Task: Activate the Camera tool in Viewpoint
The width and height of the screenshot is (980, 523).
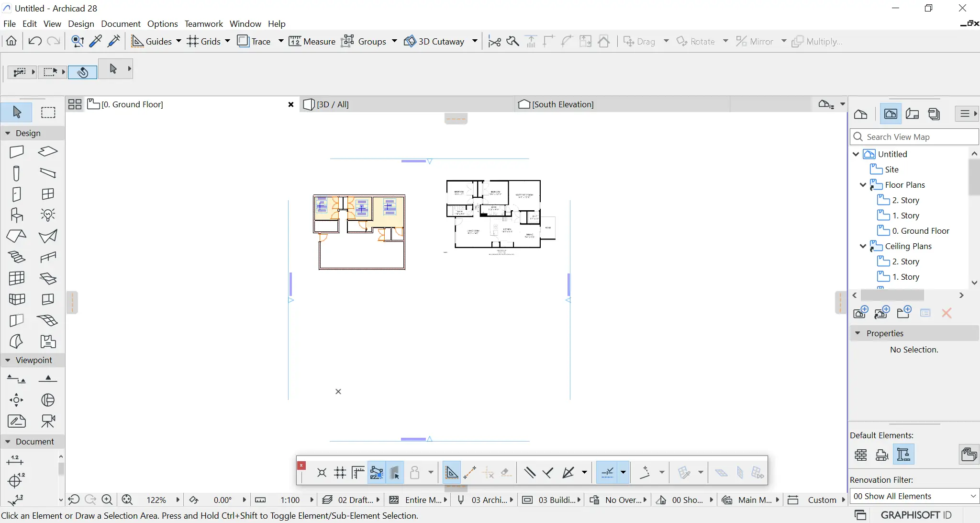Action: pos(48,421)
